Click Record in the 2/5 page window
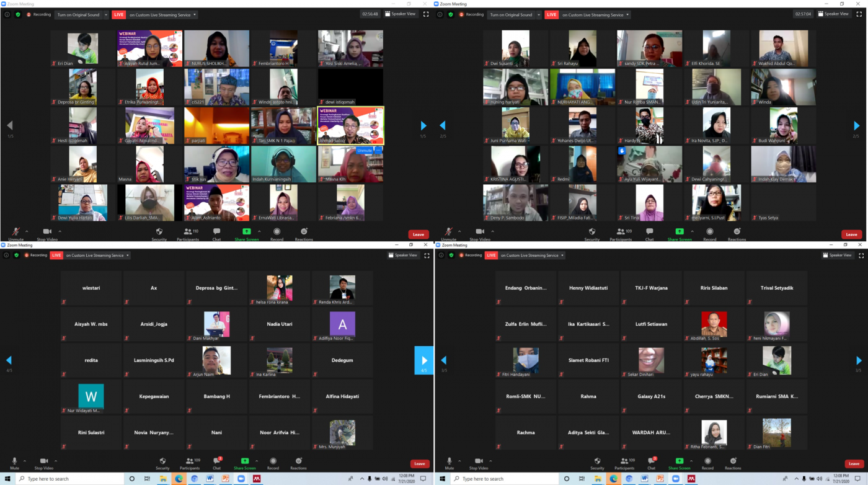The height and width of the screenshot is (485, 868). point(709,234)
